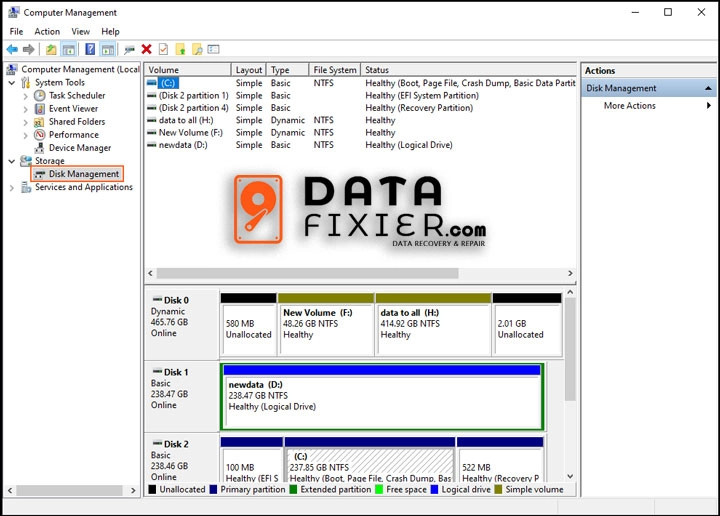Screen dimensions: 720x516
Task: Collapse the Disk Management actions section arrow
Action: (x=709, y=88)
